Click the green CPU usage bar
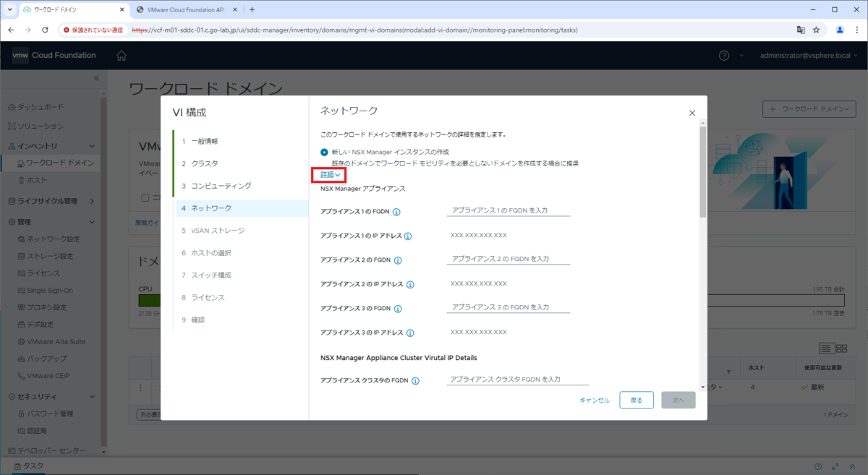Image resolution: width=868 pixels, height=475 pixels. point(149,299)
